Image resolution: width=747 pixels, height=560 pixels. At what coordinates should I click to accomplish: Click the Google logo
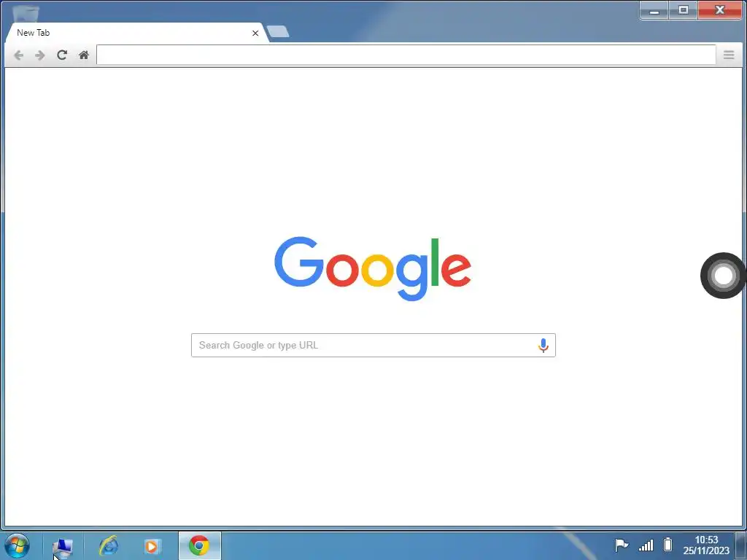point(373,268)
